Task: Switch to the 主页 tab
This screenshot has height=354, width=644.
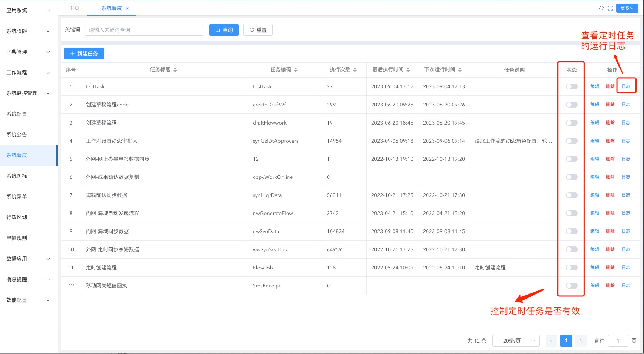Action: pos(74,8)
